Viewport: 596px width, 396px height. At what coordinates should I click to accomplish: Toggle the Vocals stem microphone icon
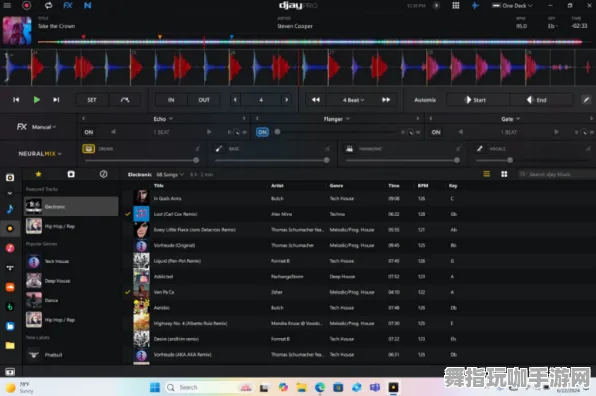480,149
